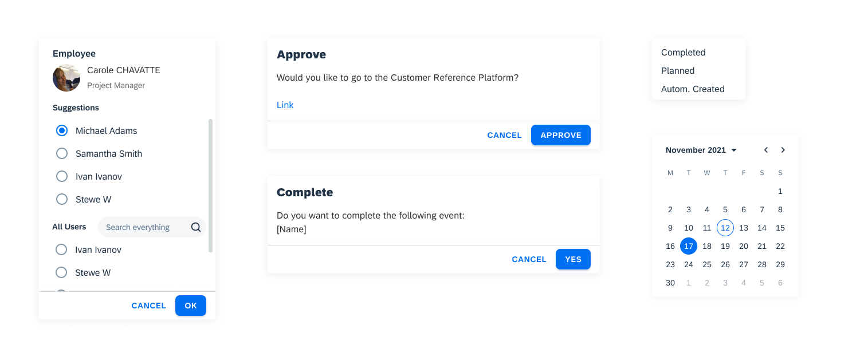868x345 pixels.
Task: Click Cancel in the Approve dialog
Action: click(x=504, y=135)
